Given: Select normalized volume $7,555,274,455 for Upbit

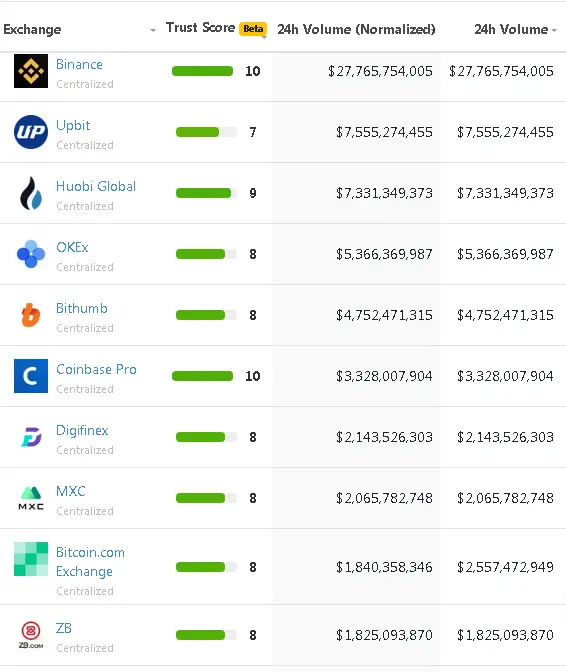Looking at the screenshot, I should 384,132.
